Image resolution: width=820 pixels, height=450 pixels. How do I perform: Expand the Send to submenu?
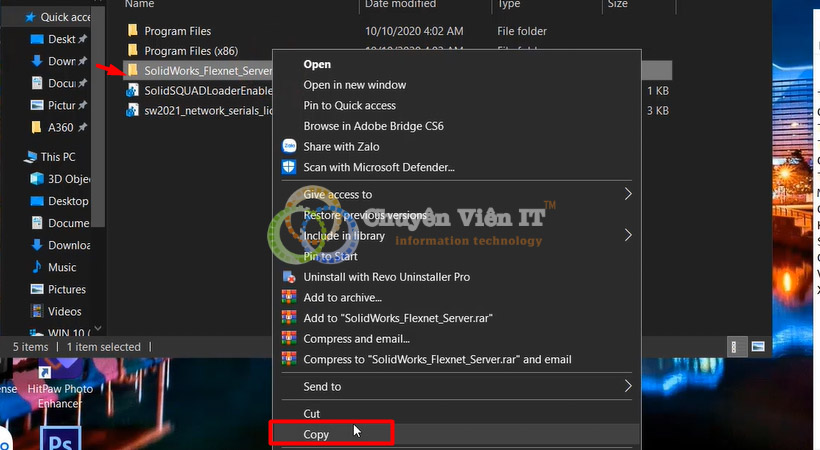(x=628, y=386)
